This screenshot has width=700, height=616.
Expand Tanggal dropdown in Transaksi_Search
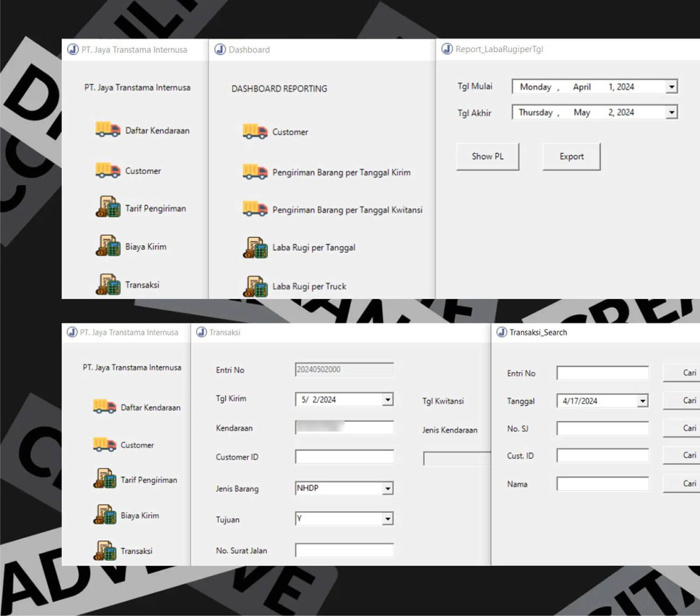[x=643, y=401]
